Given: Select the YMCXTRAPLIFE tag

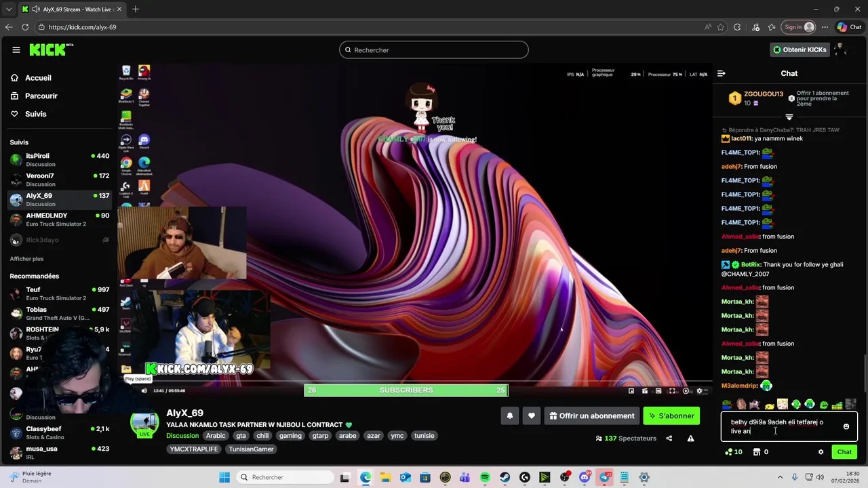Looking at the screenshot, I should click(194, 449).
